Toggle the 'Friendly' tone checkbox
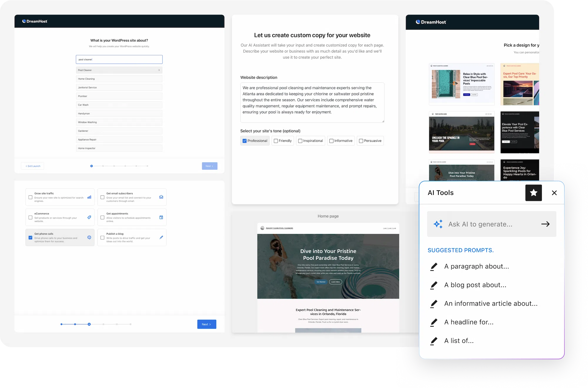This screenshot has width=588, height=388. (275, 140)
